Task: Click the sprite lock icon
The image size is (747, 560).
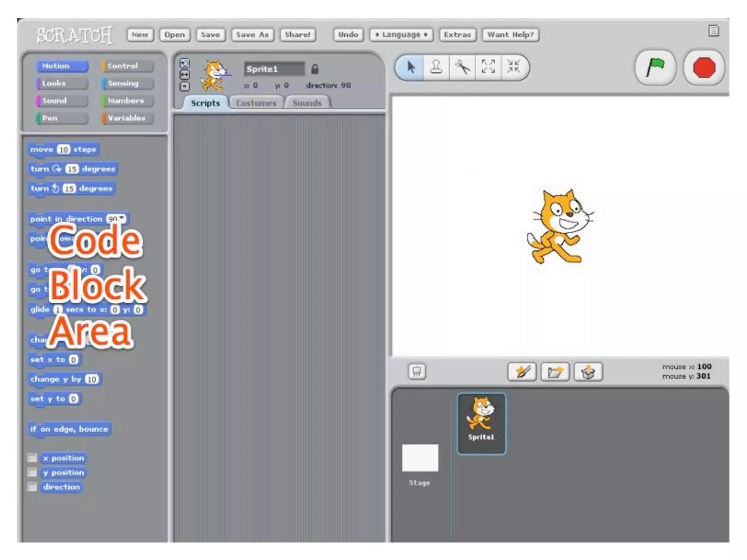Action: coord(315,69)
